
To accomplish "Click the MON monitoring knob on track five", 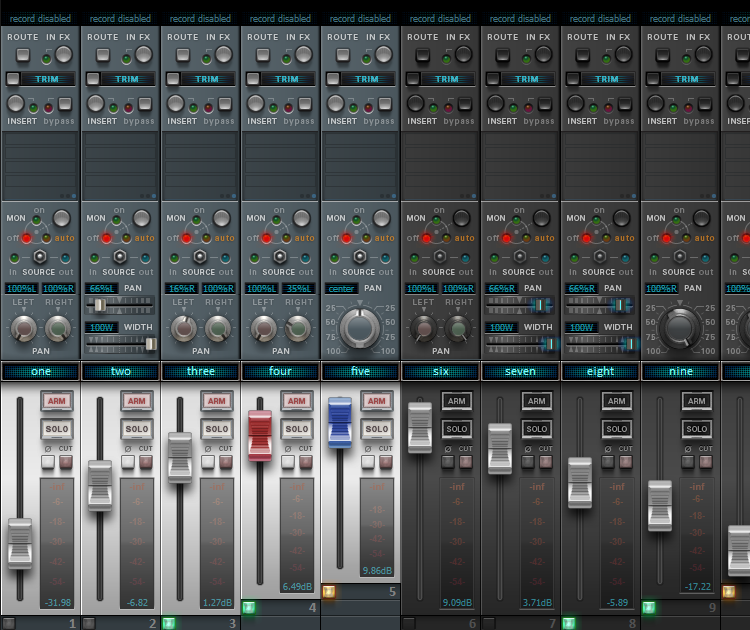I will click(381, 218).
